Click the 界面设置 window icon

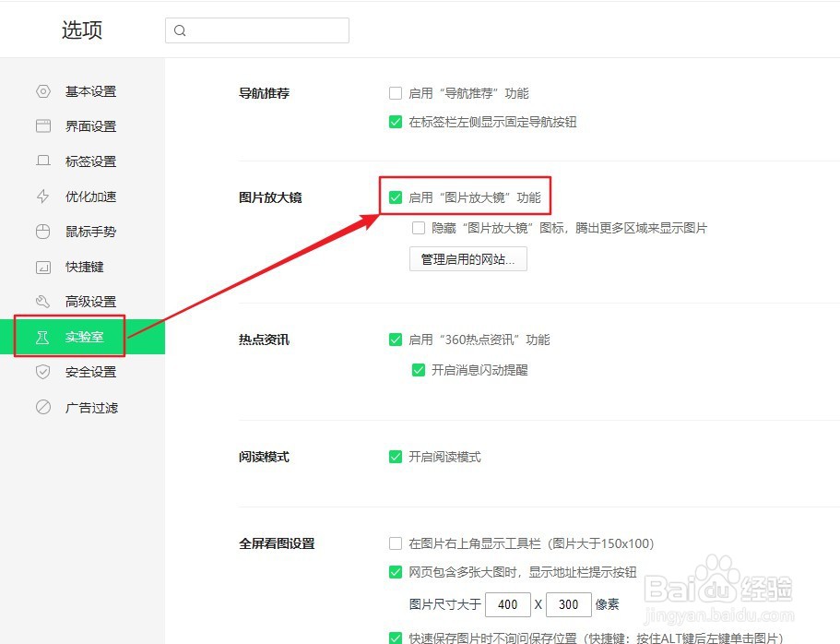(x=43, y=126)
